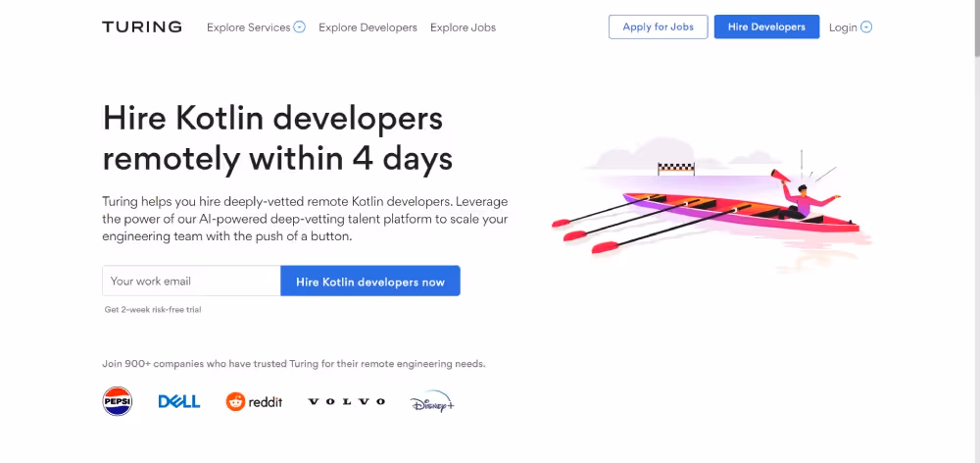
Task: Click the TURING logo
Action: [x=142, y=26]
